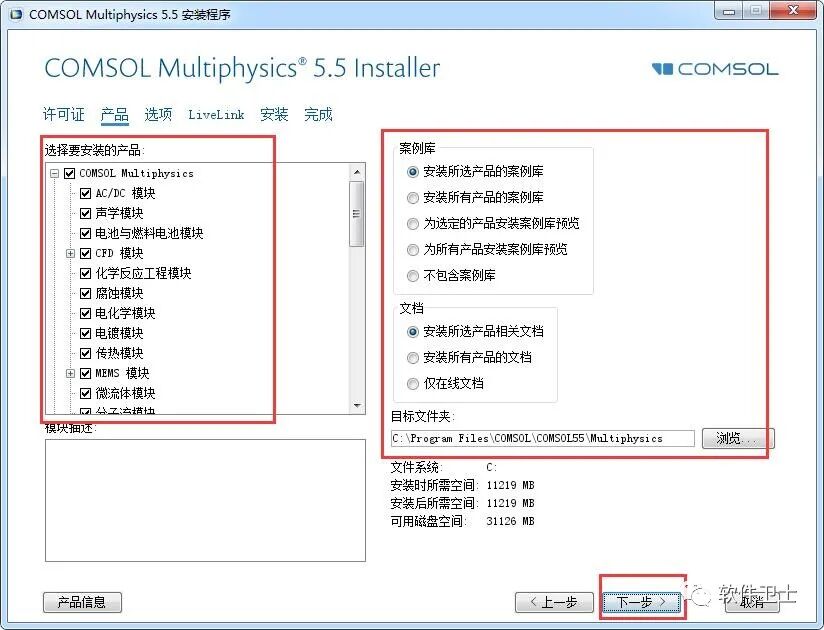
Task: Open the 安装 step tab
Action: coord(274,114)
